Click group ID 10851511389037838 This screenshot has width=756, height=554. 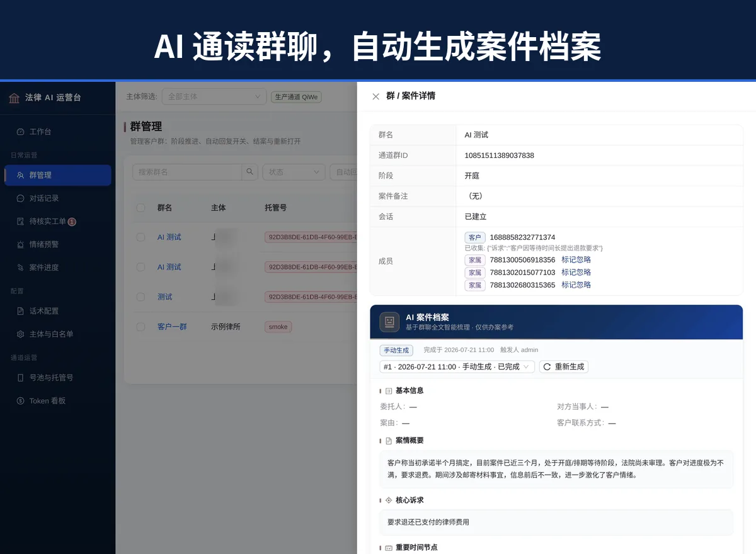coord(499,155)
